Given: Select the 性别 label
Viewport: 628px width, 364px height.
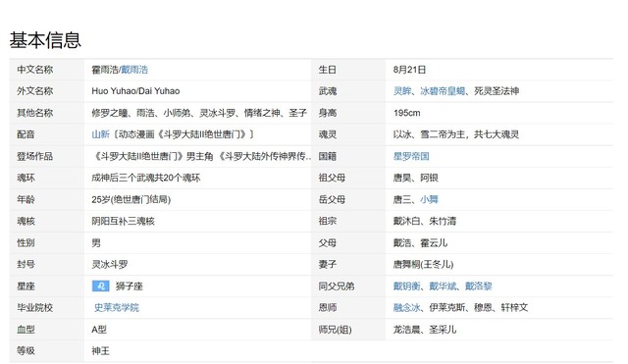Looking at the screenshot, I should click(x=26, y=242).
